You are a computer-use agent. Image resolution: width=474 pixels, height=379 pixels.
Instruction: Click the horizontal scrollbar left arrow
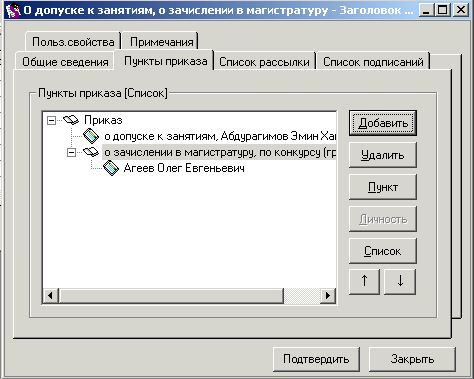coord(51,295)
